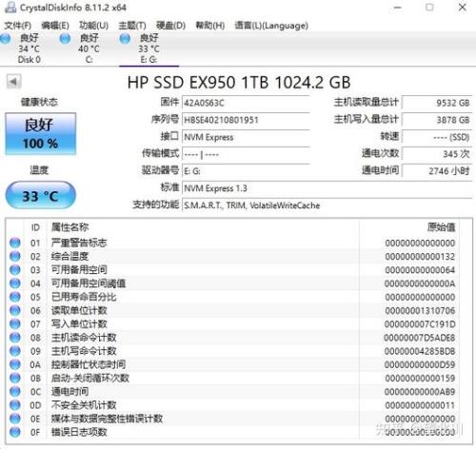Click the status icon for attribute 01 严重警告标志
476x449 pixels.
[x=15, y=243]
